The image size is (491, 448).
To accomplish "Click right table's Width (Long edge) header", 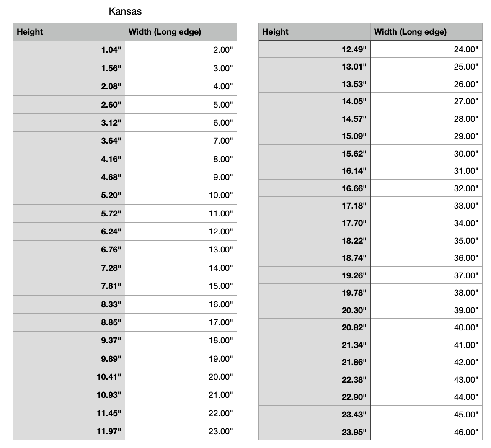I will (x=410, y=32).
